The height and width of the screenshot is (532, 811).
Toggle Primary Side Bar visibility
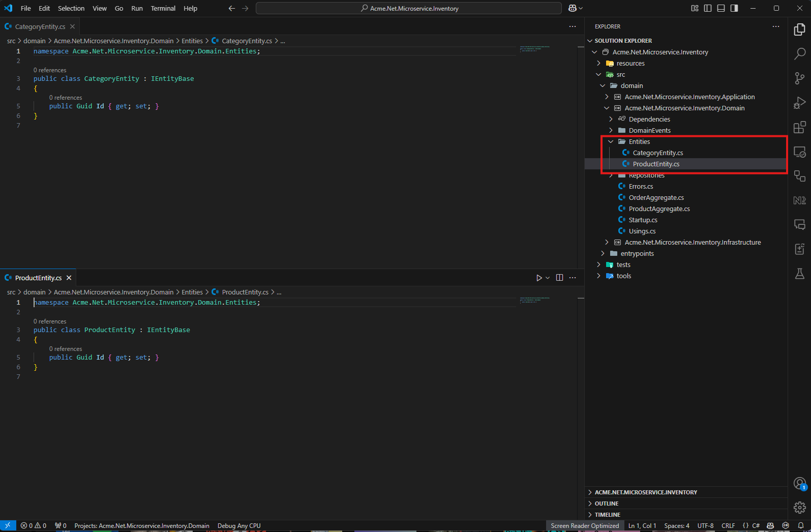pyautogui.click(x=708, y=8)
